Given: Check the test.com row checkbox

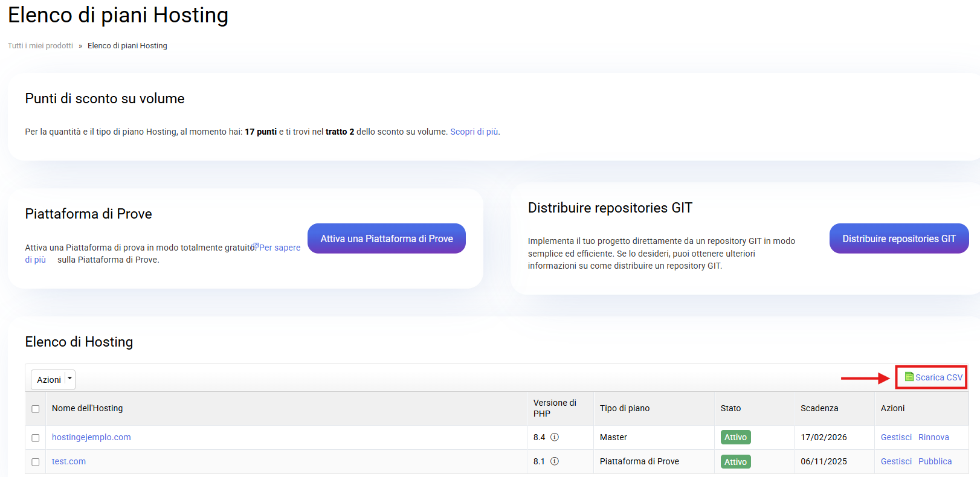Looking at the screenshot, I should 36,462.
